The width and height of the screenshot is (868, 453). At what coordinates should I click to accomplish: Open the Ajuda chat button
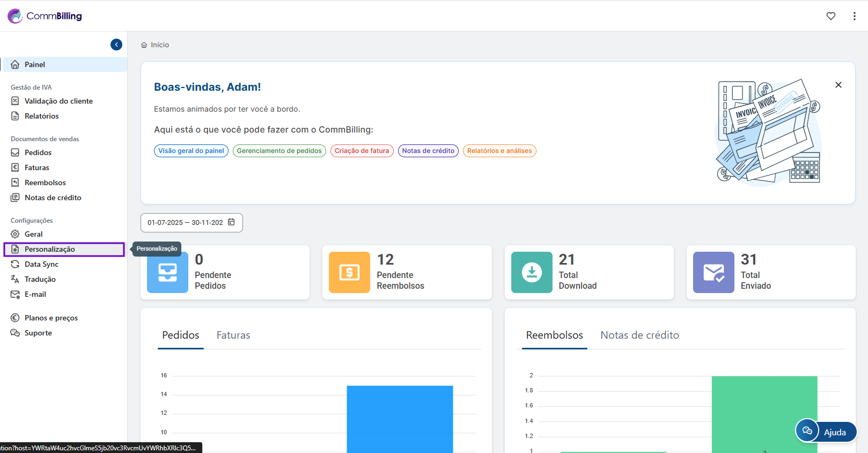click(826, 432)
